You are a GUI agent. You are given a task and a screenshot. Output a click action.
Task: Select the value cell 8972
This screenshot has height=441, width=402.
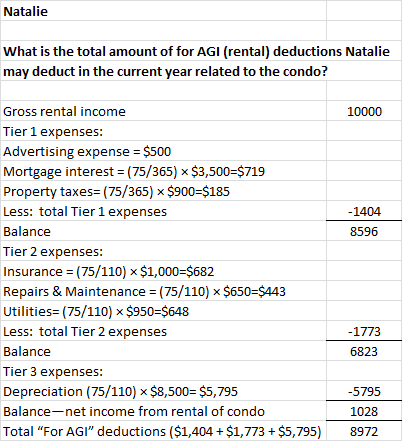click(364, 431)
